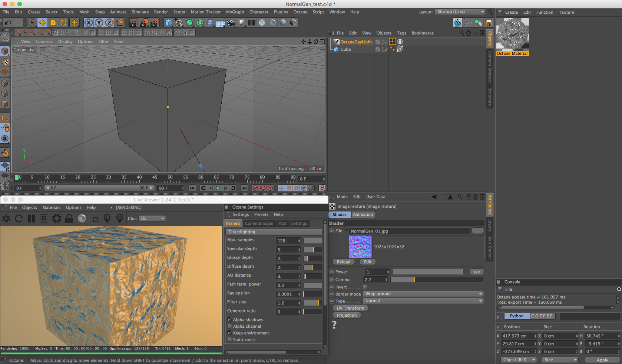Click the Undo arrow icon
This screenshot has width=622, height=364.
(x=8, y=23)
